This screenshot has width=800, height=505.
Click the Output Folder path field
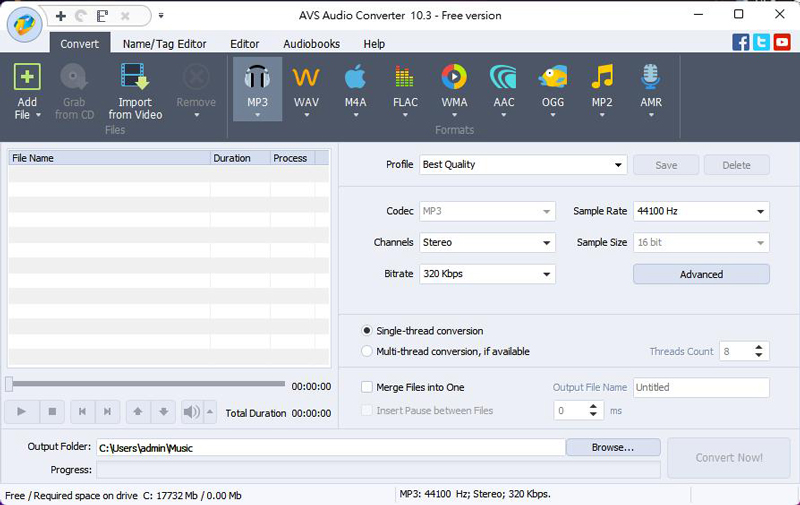point(331,448)
